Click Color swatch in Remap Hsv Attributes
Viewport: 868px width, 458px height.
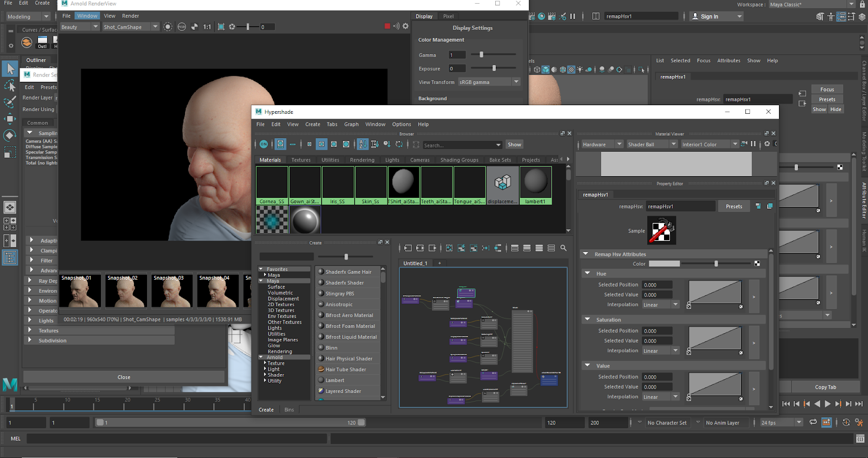coord(664,263)
